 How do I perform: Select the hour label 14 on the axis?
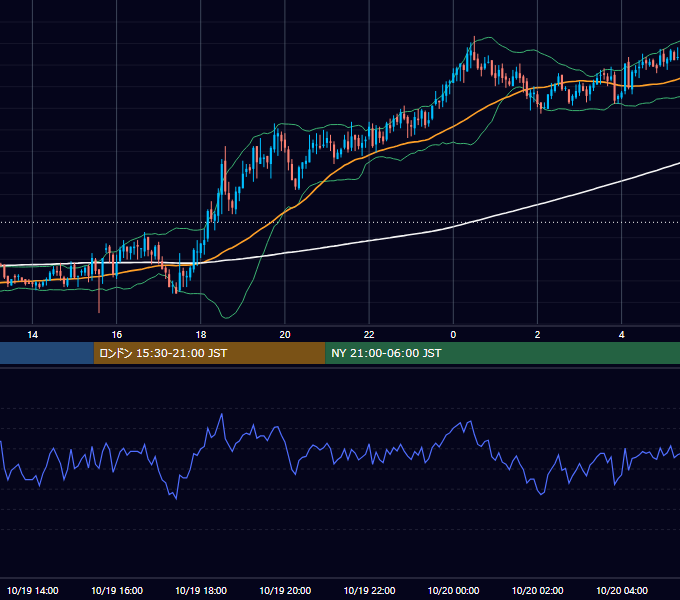pyautogui.click(x=33, y=335)
